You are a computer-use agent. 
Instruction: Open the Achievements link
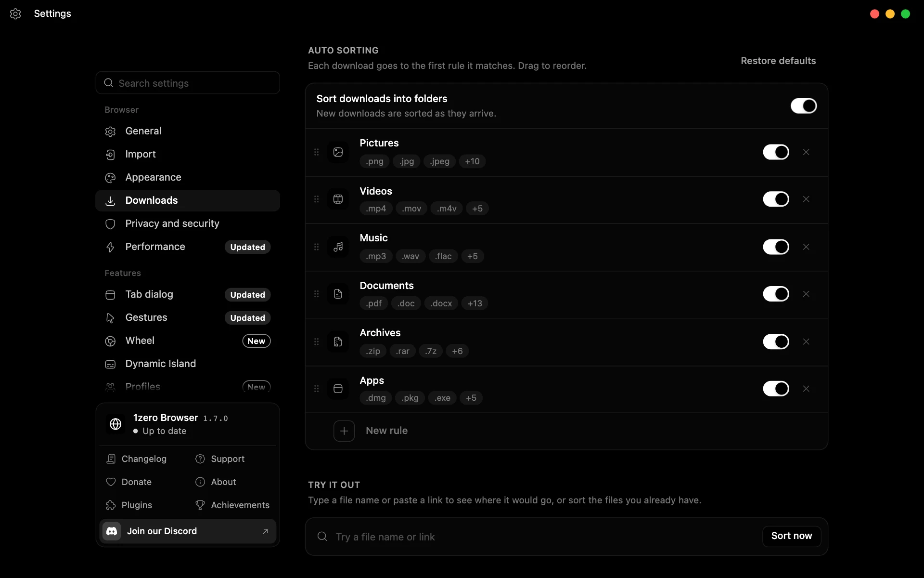pyautogui.click(x=232, y=505)
